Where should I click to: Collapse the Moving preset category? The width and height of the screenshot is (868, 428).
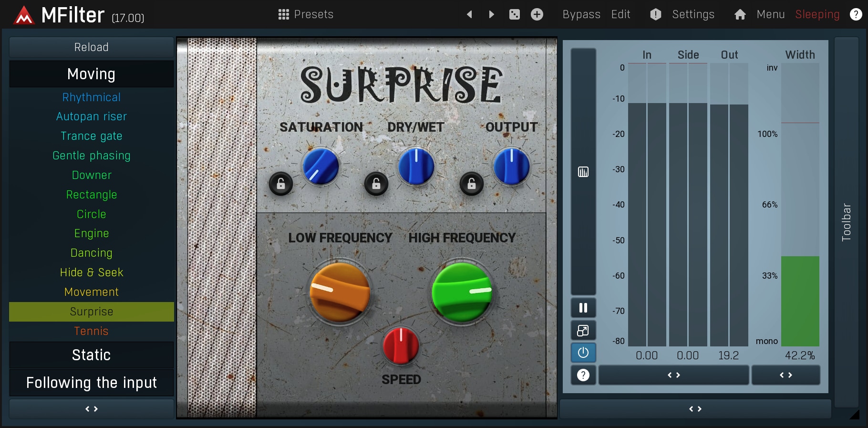point(91,74)
